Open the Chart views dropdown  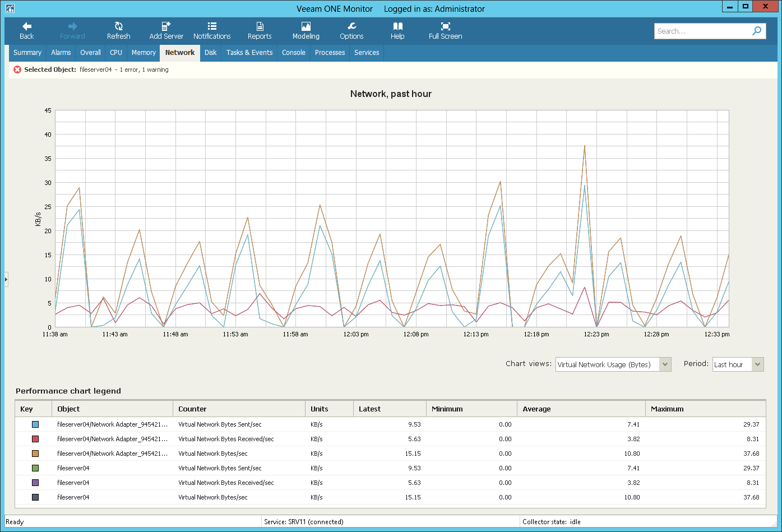pyautogui.click(x=613, y=364)
